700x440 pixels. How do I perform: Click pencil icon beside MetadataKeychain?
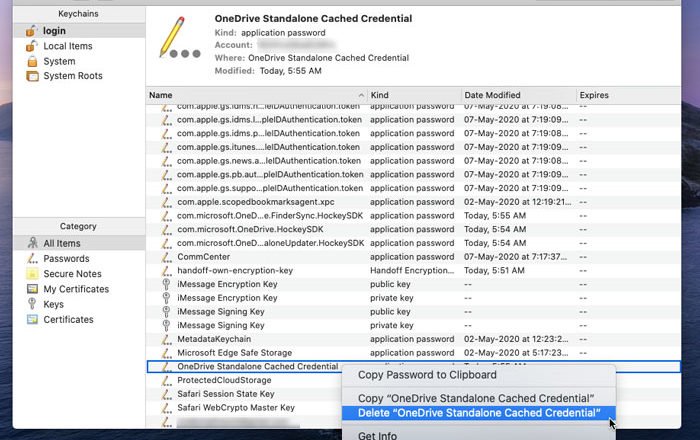pos(167,340)
